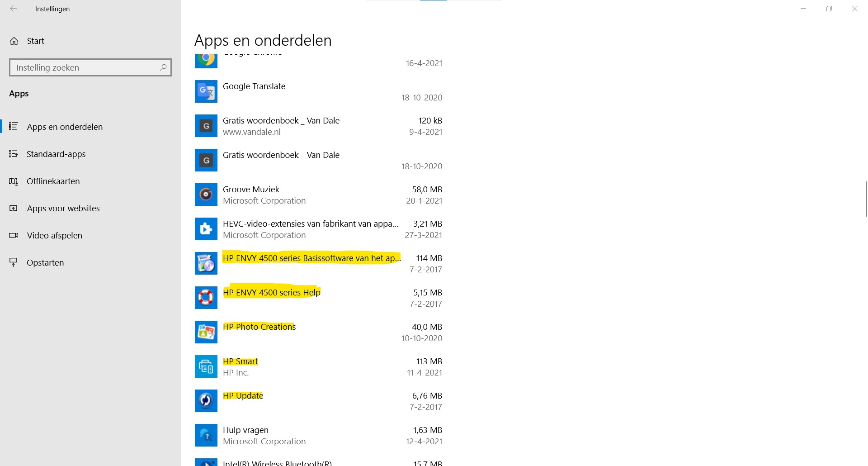This screenshot has width=868, height=466.
Task: Focus the Instelling zoeken search field
Action: [90, 67]
